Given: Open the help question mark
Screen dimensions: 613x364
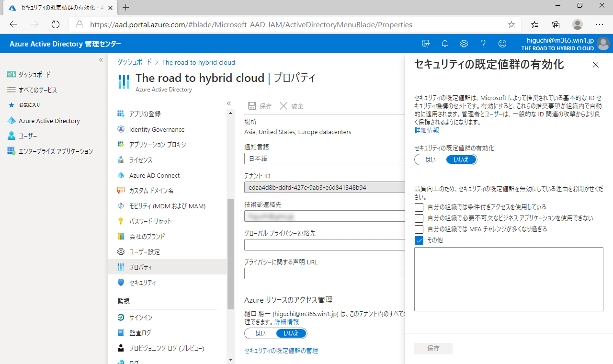Looking at the screenshot, I should coord(483,44).
